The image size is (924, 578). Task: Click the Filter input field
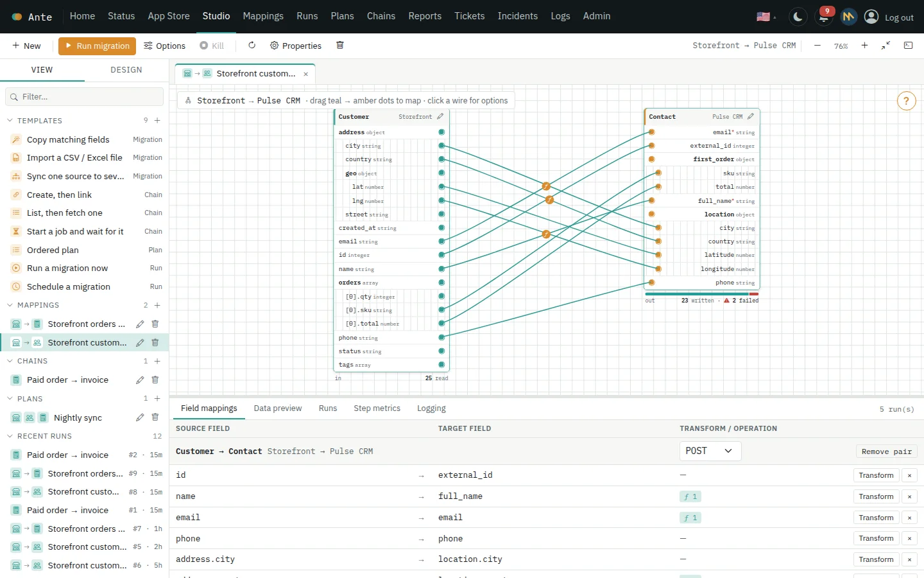[84, 97]
